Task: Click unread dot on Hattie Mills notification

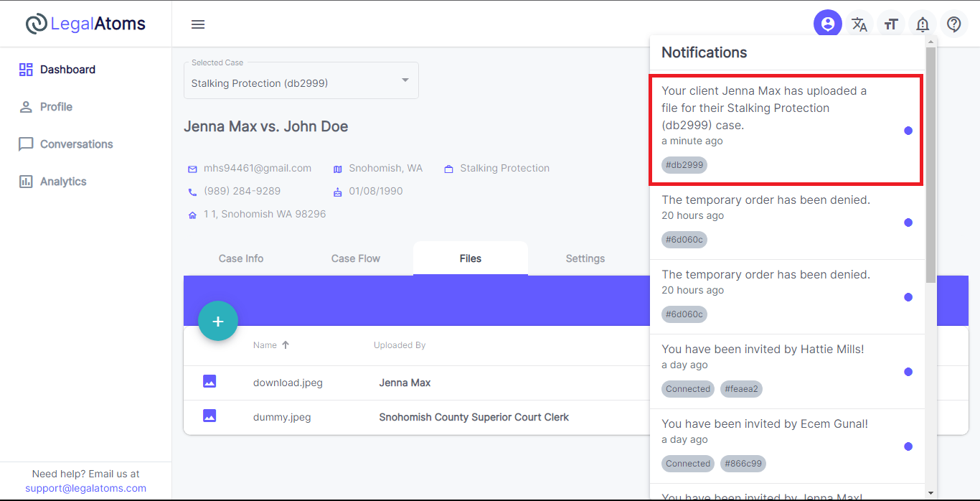Action: click(x=908, y=372)
